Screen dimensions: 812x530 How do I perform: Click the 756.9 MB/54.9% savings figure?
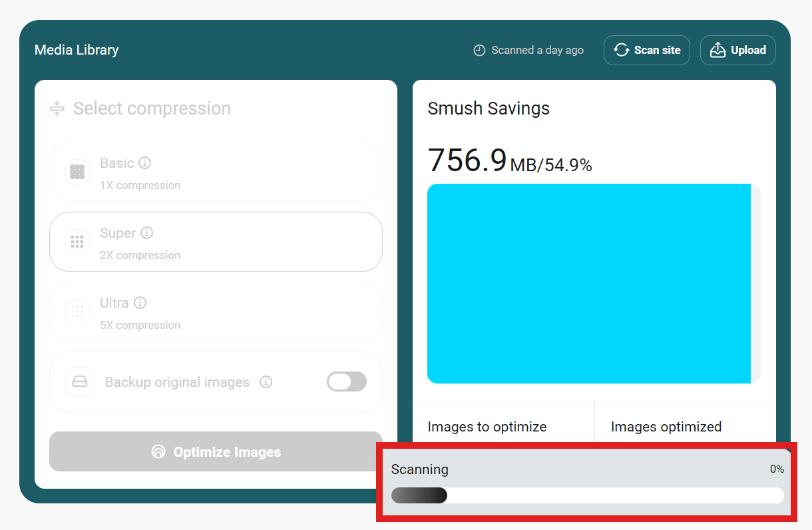[510, 160]
